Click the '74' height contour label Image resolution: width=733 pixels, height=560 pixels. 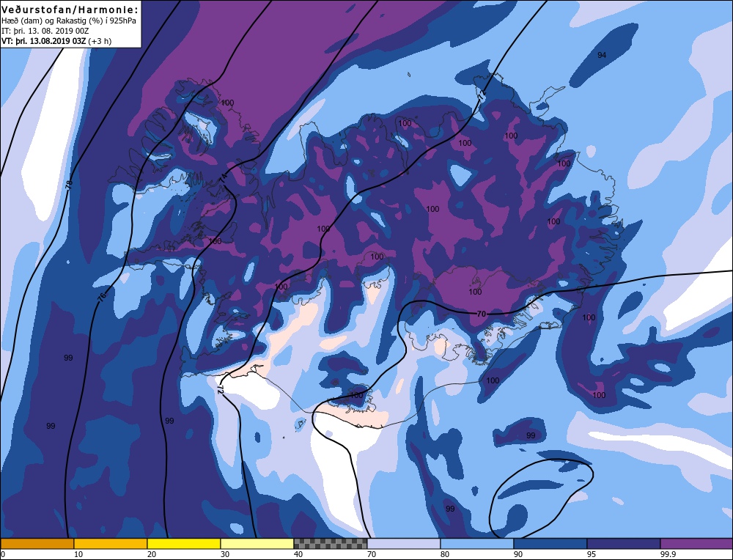(x=224, y=177)
